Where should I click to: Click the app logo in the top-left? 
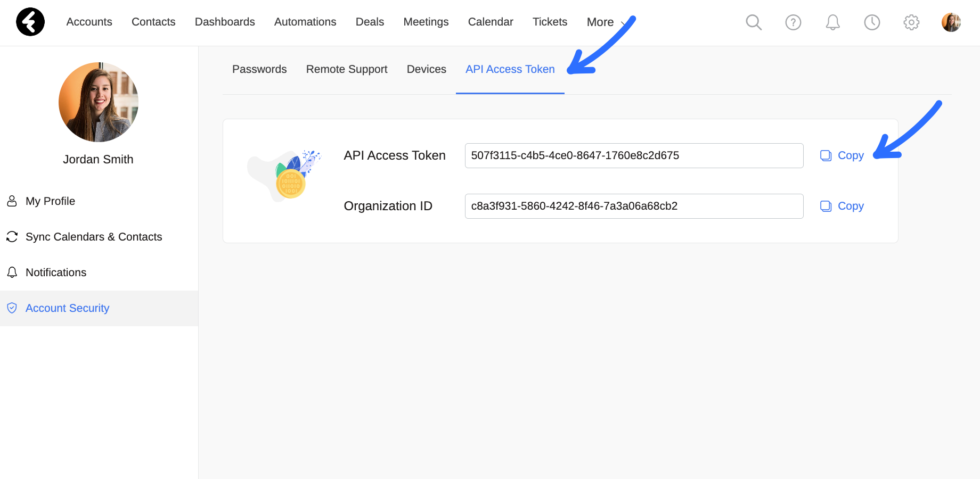(30, 22)
